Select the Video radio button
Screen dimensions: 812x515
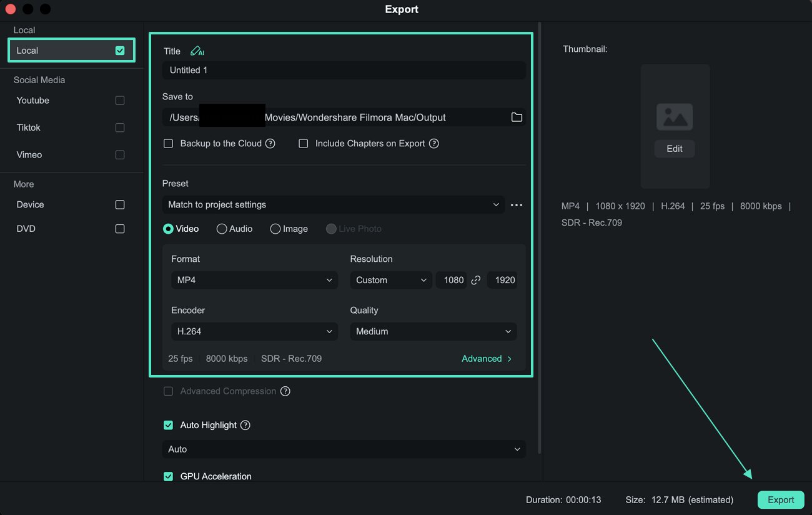[x=168, y=229]
